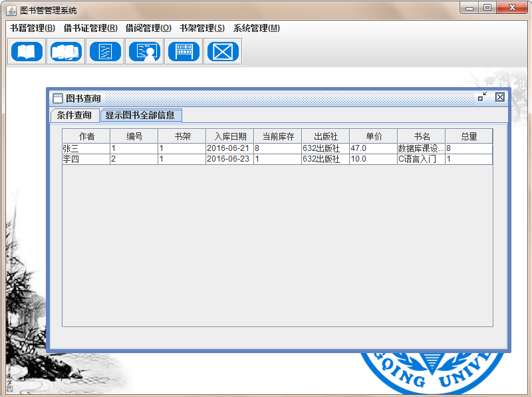The image size is (532, 397).
Task: Click the single open book toolbar icon
Action: click(27, 52)
